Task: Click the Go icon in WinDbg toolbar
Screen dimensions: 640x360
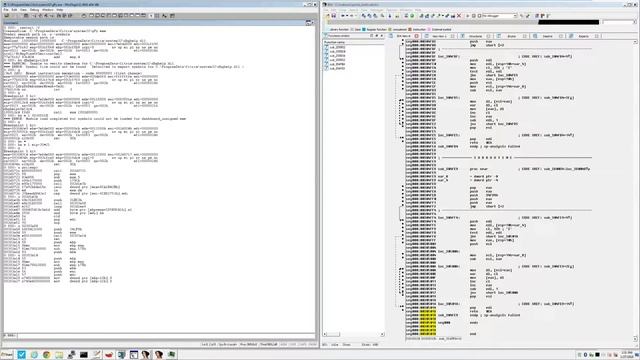Action: pos(34,16)
